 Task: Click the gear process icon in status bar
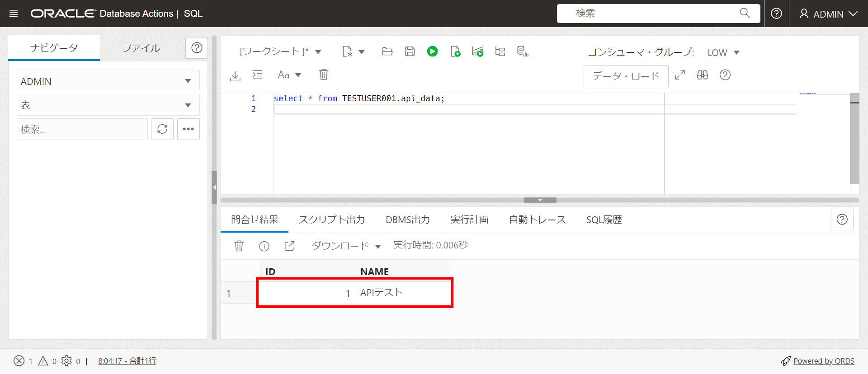pos(66,360)
